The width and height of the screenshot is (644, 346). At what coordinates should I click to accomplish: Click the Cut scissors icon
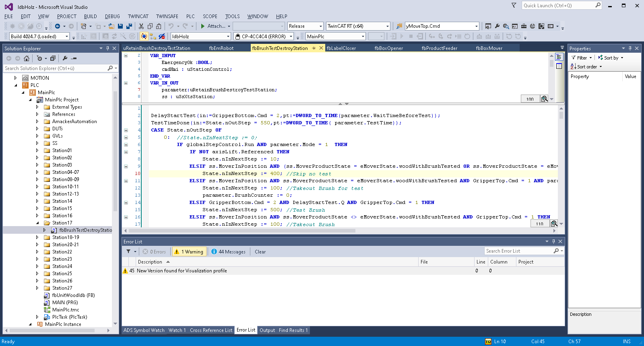tap(141, 26)
